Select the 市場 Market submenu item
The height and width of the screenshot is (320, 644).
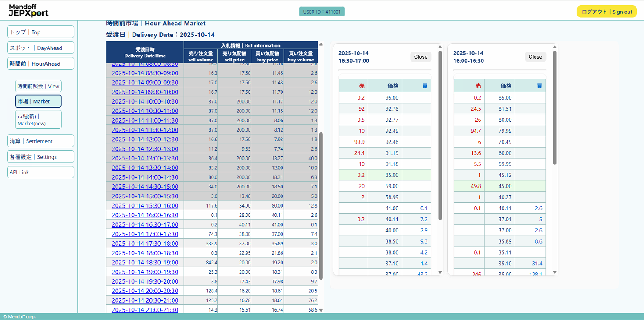click(38, 101)
